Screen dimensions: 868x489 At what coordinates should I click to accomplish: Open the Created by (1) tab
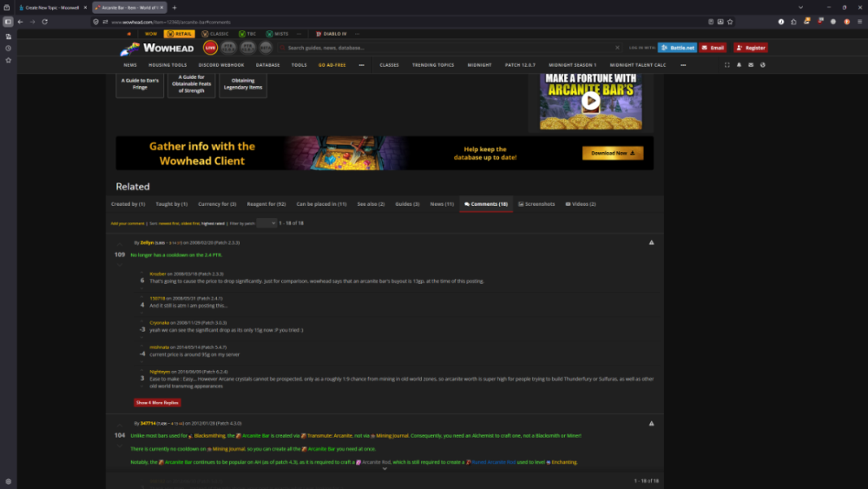tap(128, 204)
